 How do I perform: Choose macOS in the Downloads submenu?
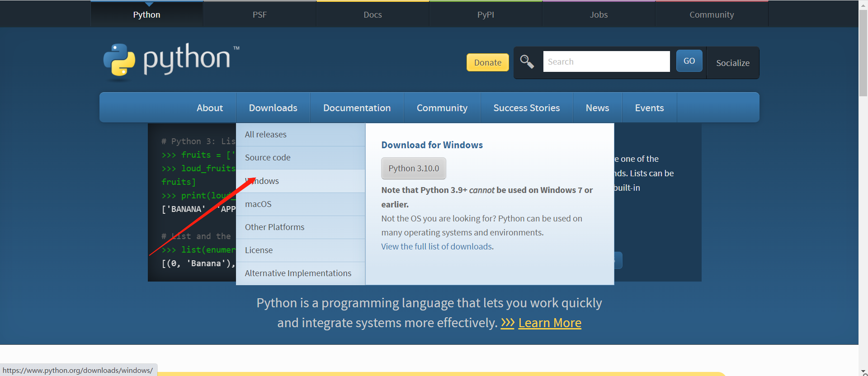point(301,204)
